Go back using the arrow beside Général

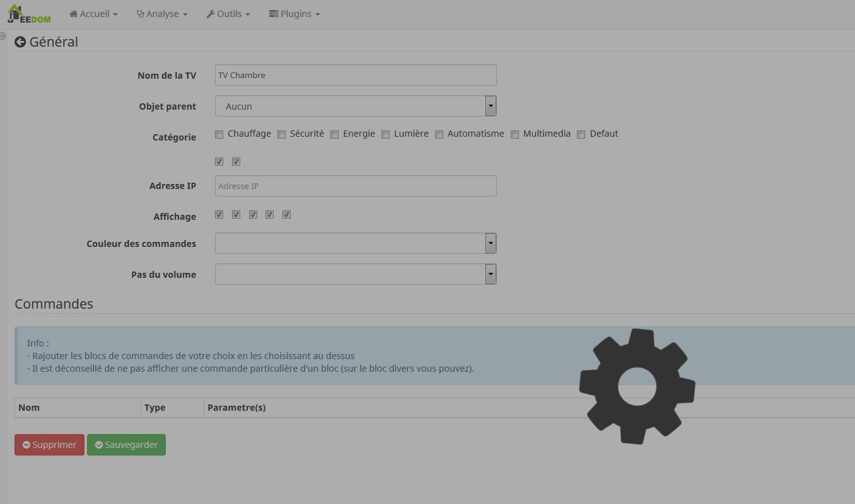[x=20, y=42]
